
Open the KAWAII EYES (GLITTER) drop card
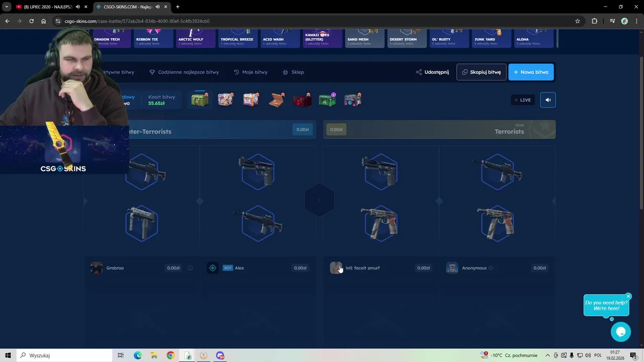pyautogui.click(x=323, y=39)
